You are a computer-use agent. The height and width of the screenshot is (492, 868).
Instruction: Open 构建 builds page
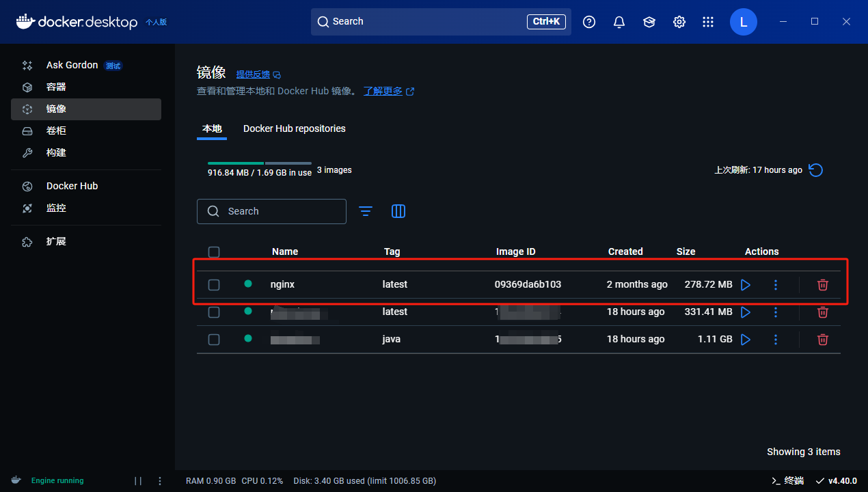(x=86, y=153)
